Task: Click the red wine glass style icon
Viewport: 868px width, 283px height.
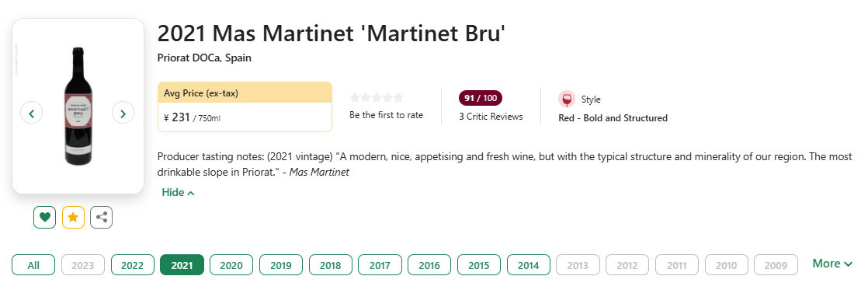Action: (567, 100)
